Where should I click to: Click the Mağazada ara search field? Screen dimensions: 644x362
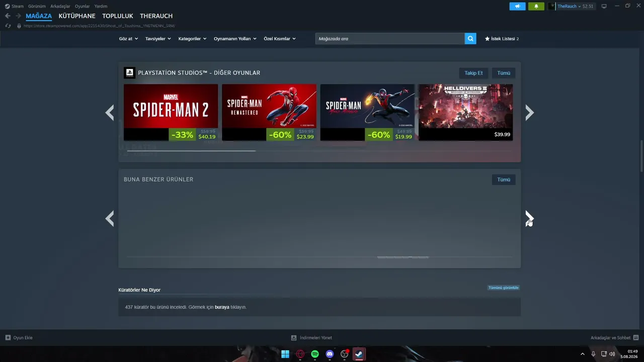click(x=390, y=39)
